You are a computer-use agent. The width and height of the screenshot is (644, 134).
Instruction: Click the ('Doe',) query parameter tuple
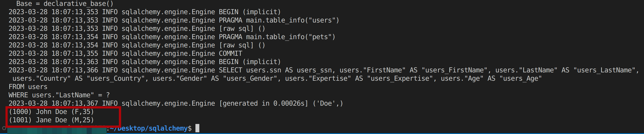pos(328,103)
